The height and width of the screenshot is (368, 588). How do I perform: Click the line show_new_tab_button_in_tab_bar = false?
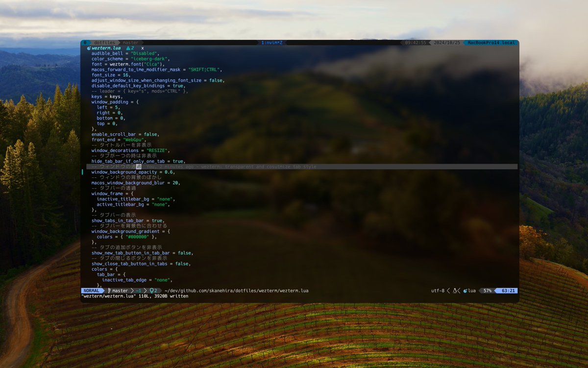coord(143,253)
